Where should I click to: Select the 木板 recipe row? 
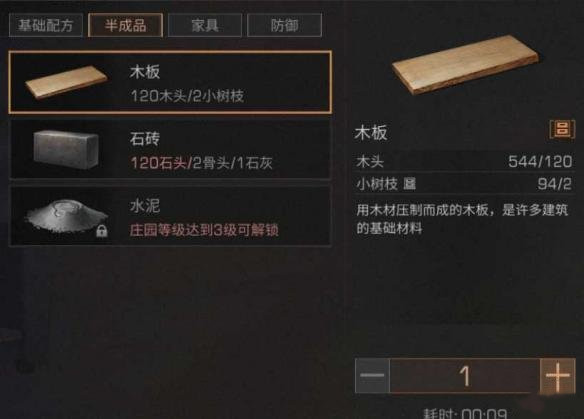tap(170, 82)
